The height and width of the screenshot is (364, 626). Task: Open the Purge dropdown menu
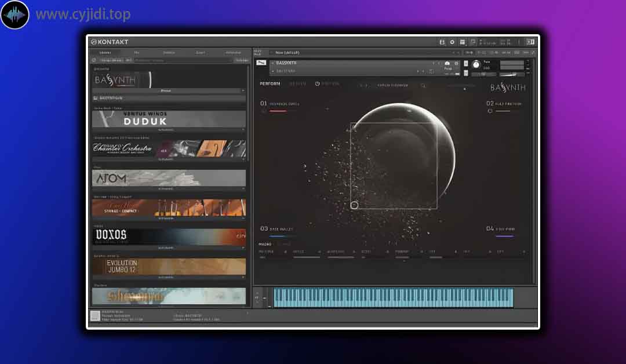(x=448, y=68)
